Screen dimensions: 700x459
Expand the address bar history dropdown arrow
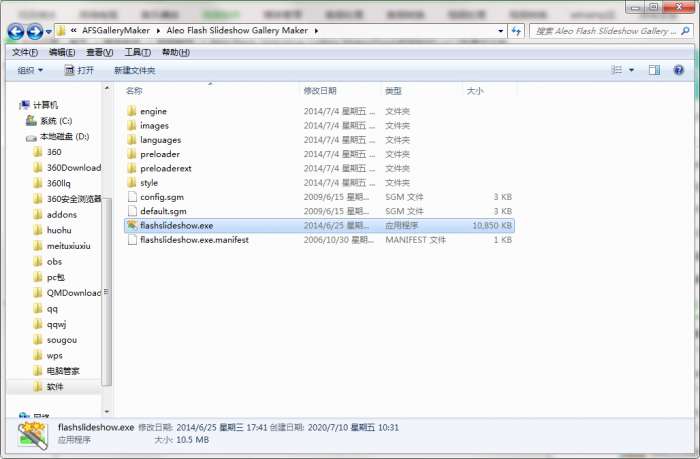[500, 31]
